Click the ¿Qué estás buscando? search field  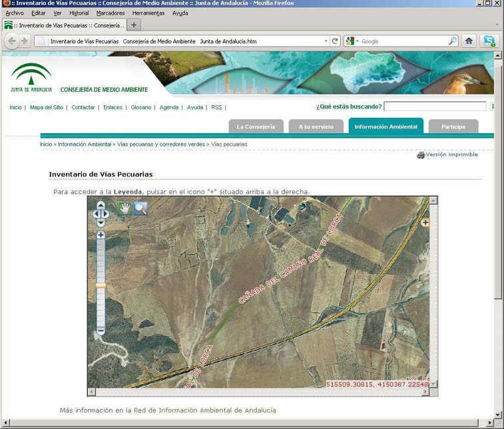click(x=435, y=106)
